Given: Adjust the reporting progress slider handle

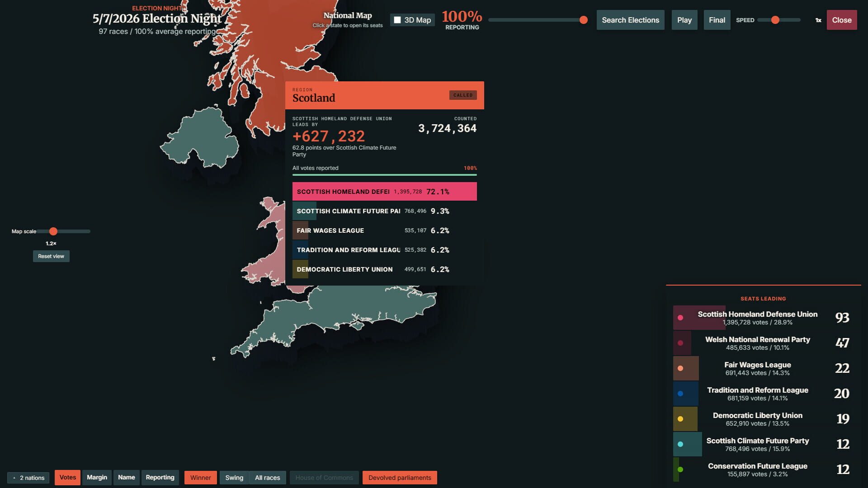Looking at the screenshot, I should tap(584, 20).
